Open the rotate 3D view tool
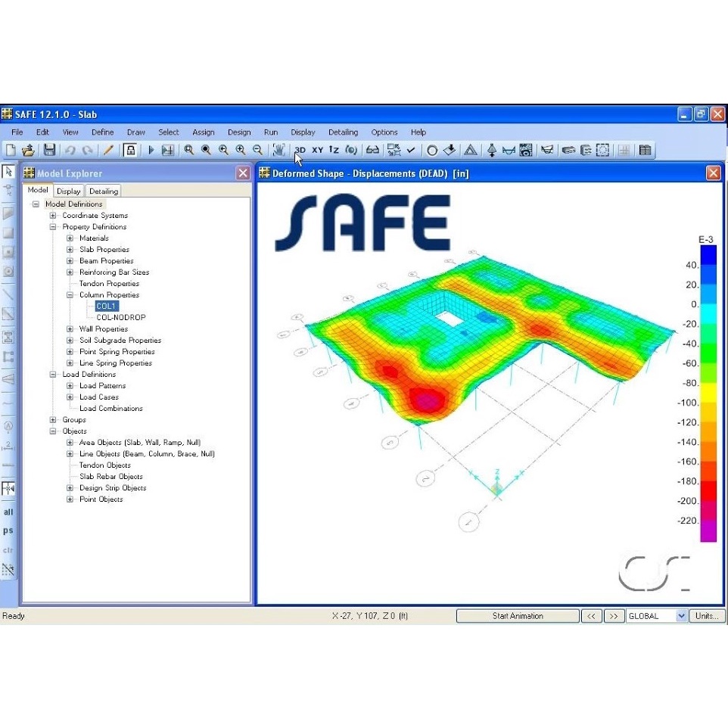The width and height of the screenshot is (728, 728). (x=351, y=150)
